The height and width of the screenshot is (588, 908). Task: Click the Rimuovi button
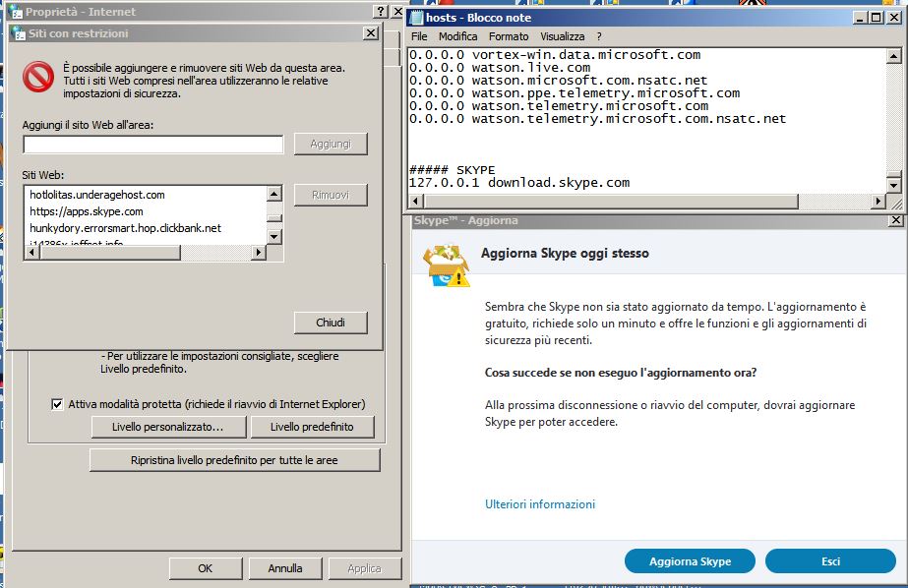tap(331, 195)
